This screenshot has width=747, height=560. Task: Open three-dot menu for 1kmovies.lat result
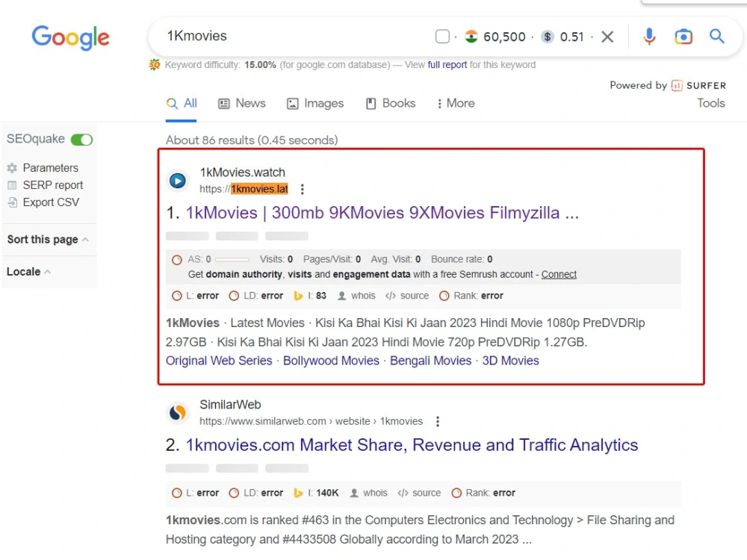(302, 190)
